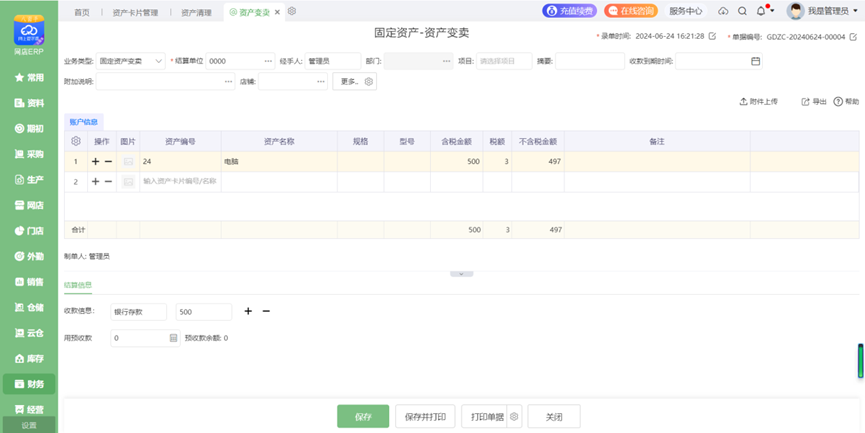The image size is (865, 433).
Task: Open the 资料 sidebar menu
Action: click(x=29, y=103)
